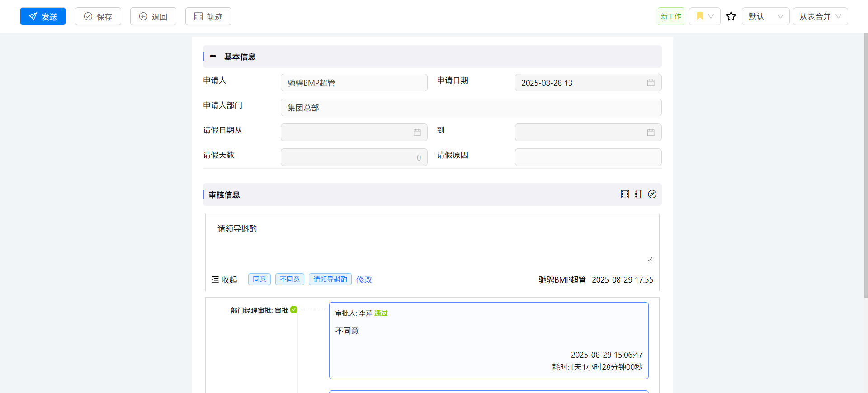The height and width of the screenshot is (393, 868).
Task: Click the 请假原因 input field
Action: click(x=588, y=157)
